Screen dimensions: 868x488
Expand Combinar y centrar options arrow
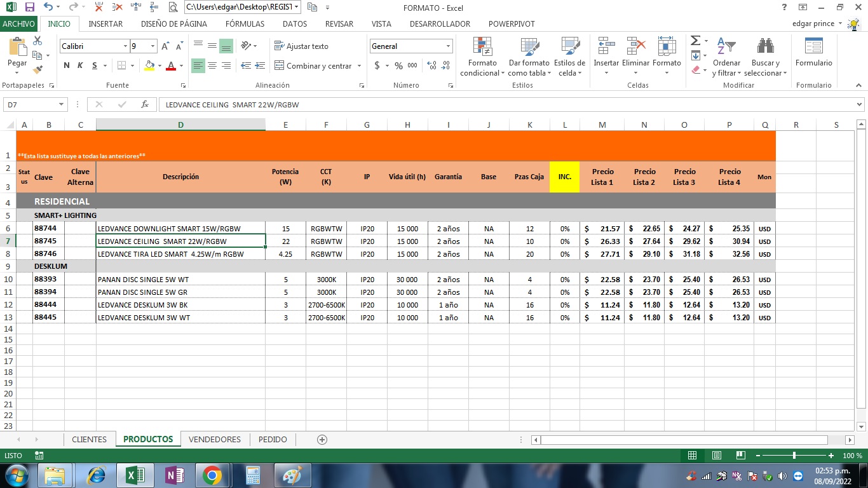[359, 65]
